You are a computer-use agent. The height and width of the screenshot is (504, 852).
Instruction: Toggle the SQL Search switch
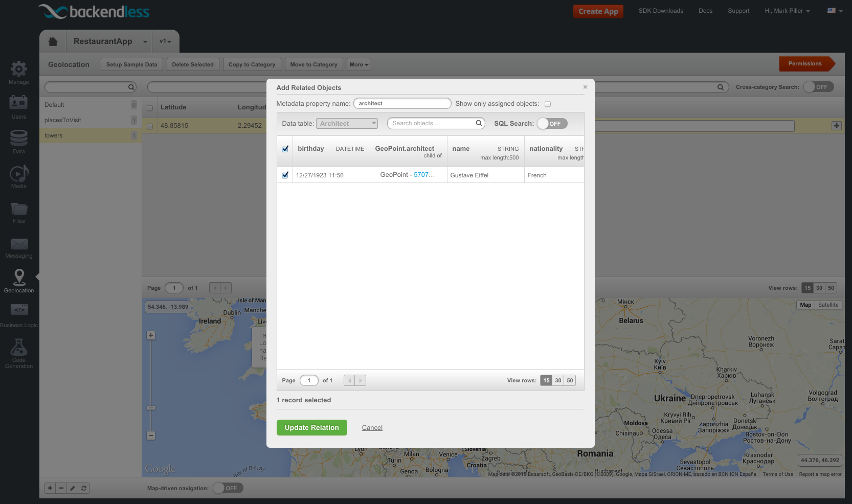[552, 124]
